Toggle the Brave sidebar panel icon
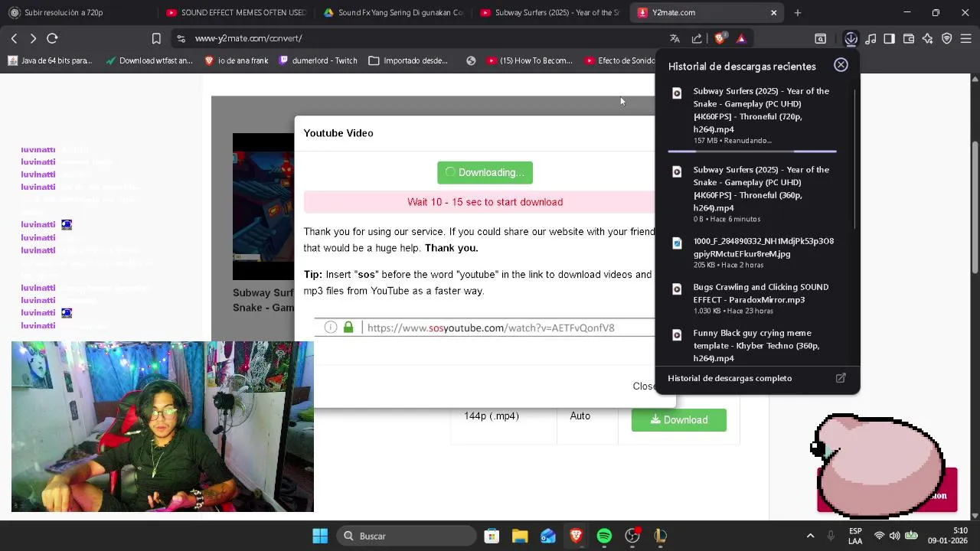 pyautogui.click(x=889, y=38)
